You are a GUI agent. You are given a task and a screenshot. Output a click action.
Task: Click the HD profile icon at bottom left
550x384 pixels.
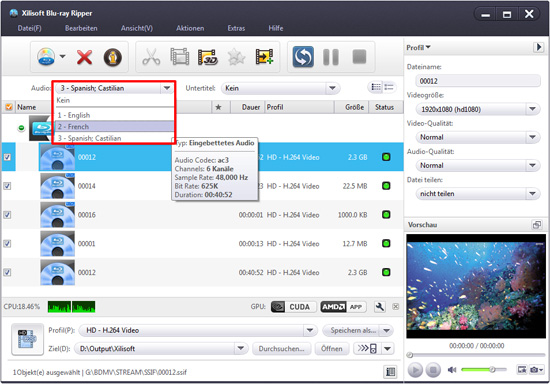pyautogui.click(x=27, y=339)
